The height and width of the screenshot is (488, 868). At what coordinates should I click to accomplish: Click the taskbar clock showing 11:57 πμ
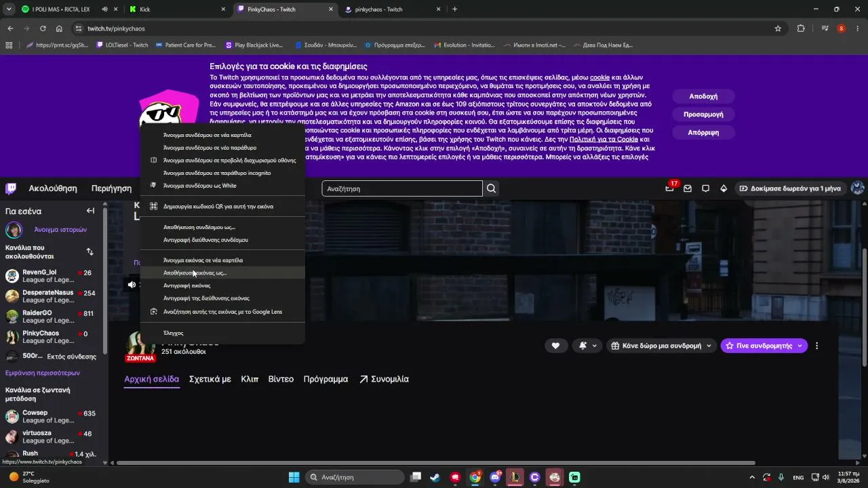tap(847, 477)
